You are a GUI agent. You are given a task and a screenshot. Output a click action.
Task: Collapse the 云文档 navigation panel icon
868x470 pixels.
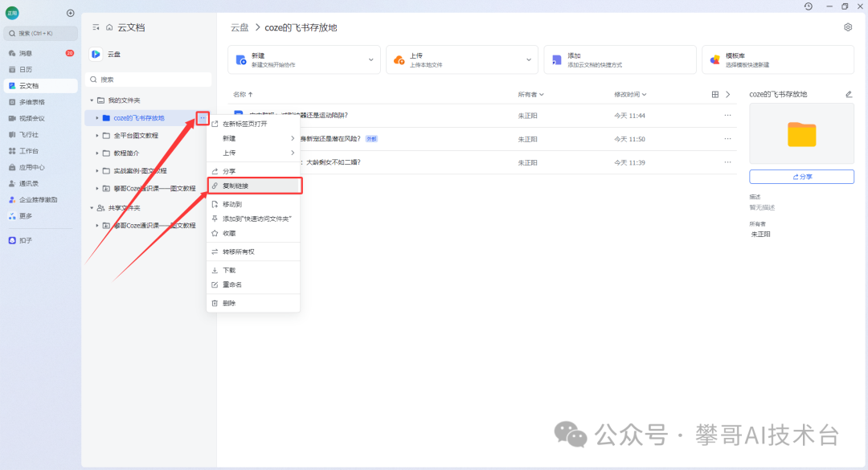click(x=96, y=27)
